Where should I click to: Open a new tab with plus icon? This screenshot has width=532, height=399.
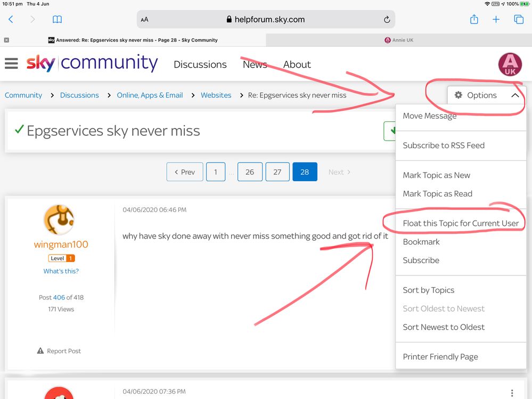(x=496, y=19)
